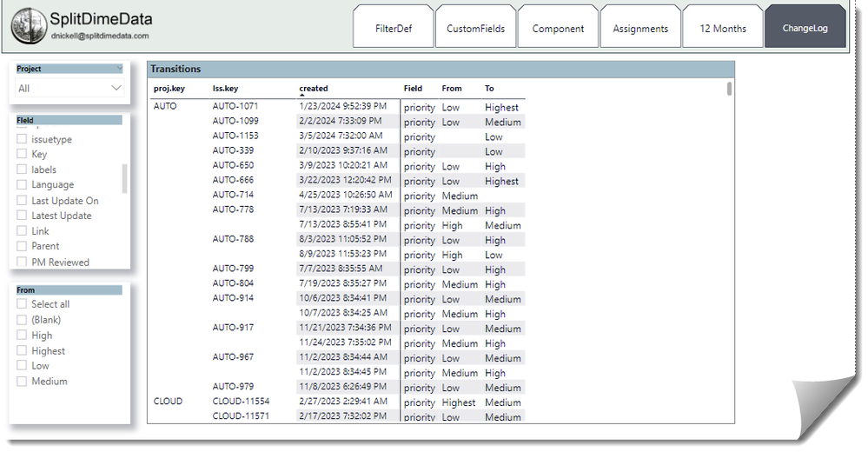Click the 2/27/2023 2:29:41 AM timestamp

[342, 401]
